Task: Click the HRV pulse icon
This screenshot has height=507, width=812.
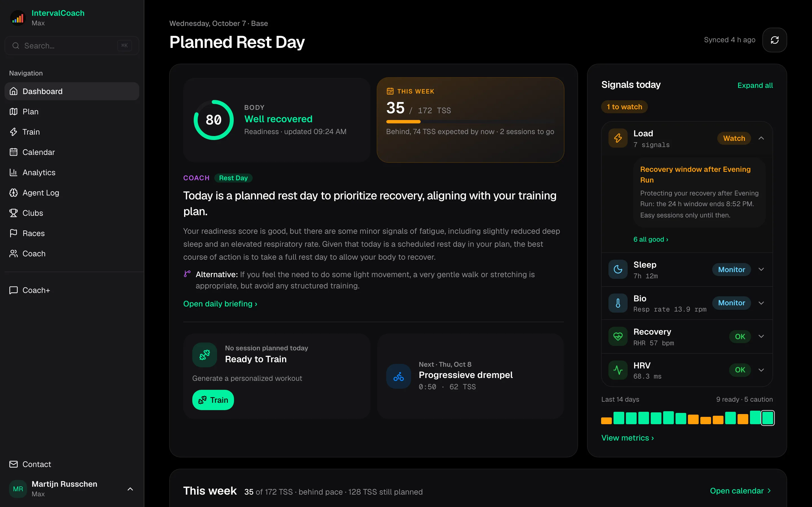Action: 618,370
